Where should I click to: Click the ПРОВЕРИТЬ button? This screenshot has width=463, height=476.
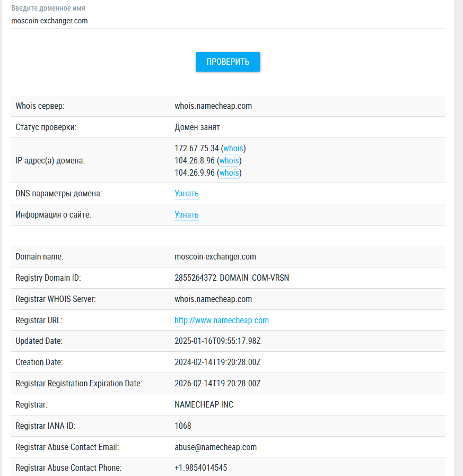(228, 62)
